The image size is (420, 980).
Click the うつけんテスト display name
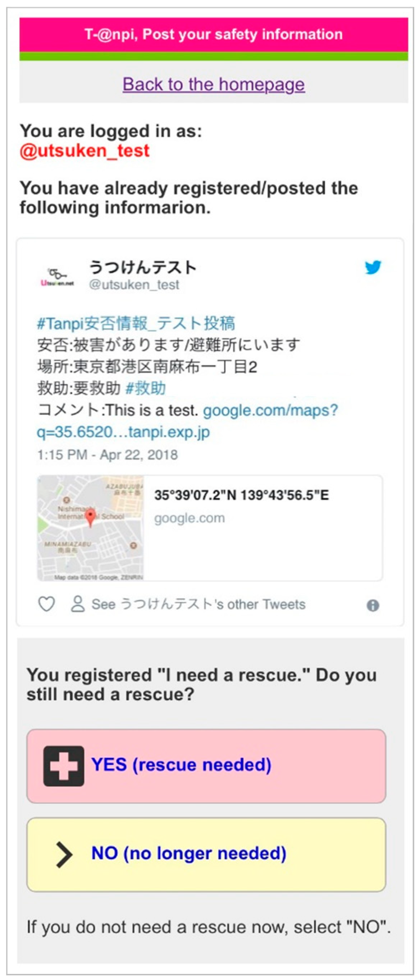pyautogui.click(x=142, y=268)
